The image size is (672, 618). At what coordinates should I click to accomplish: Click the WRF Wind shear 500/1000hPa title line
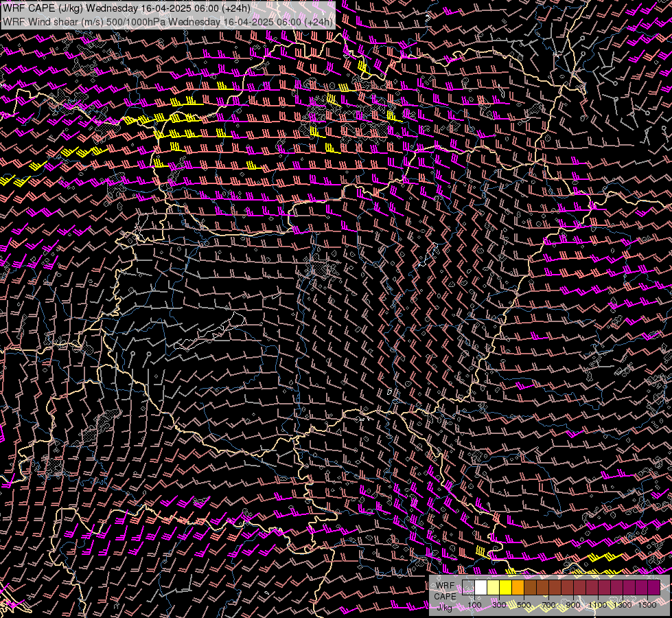point(167,21)
